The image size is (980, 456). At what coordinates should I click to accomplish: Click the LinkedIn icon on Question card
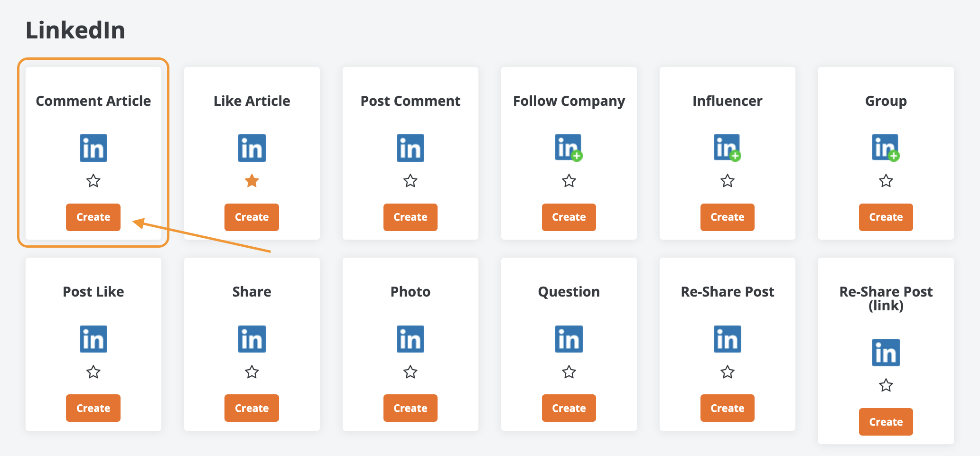click(x=569, y=339)
